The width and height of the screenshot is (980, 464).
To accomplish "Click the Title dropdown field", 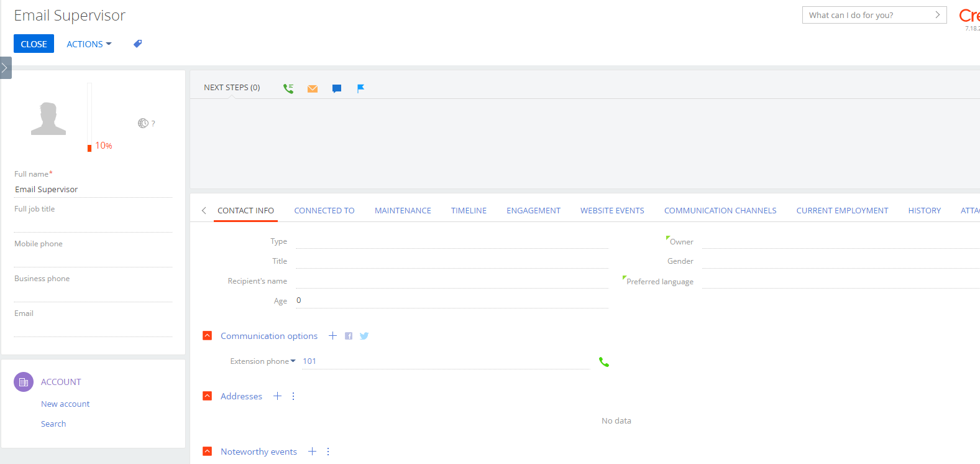I will 452,261.
